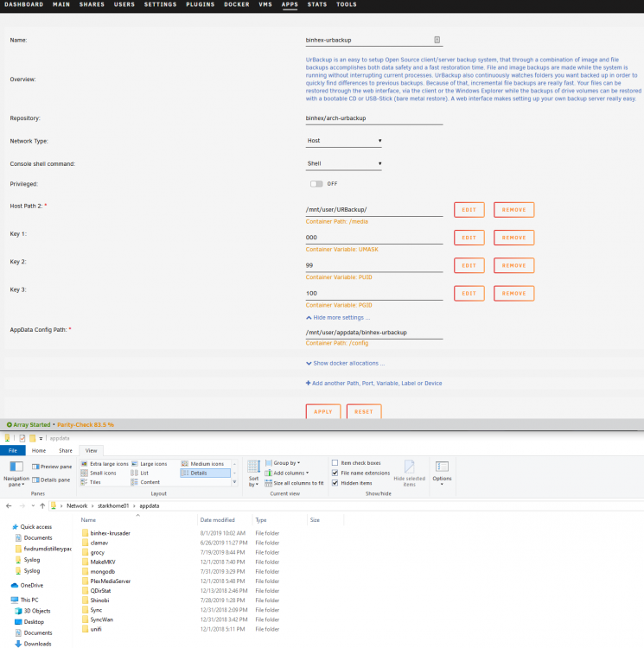The height and width of the screenshot is (648, 644).
Task: Open the VMS tab
Action: pyautogui.click(x=265, y=4)
